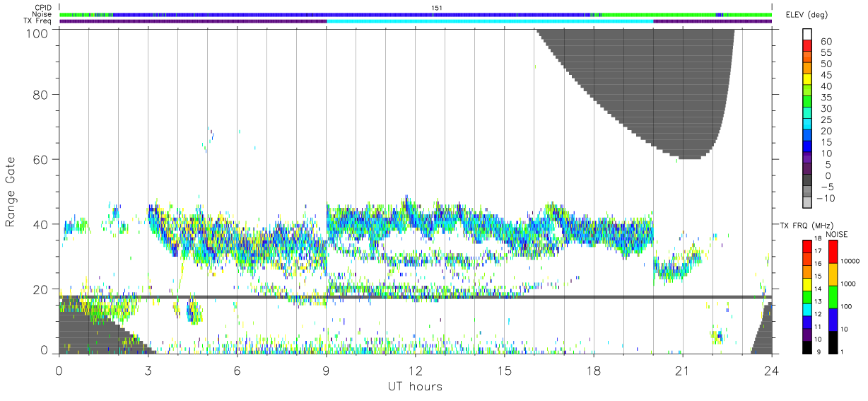Screen dimensions: 868x401
Task: Click the cyan segment of the TX Freq bar
Action: pos(490,21)
